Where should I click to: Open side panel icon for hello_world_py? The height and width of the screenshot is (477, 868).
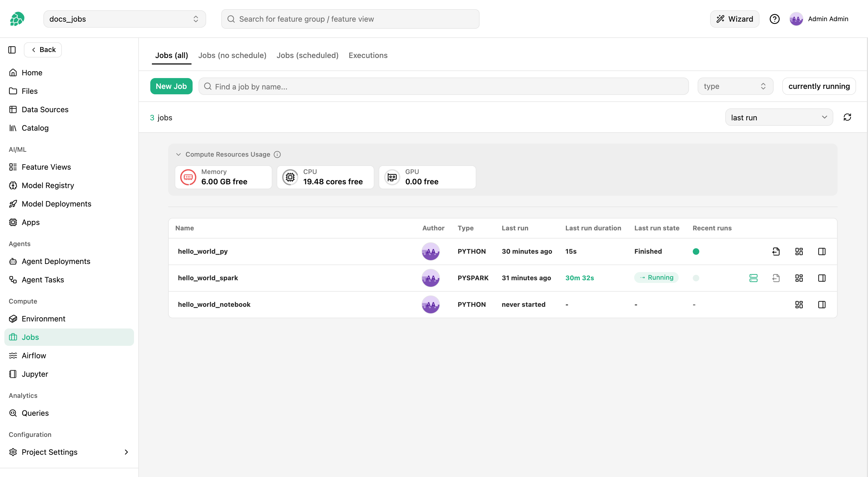[x=822, y=252]
